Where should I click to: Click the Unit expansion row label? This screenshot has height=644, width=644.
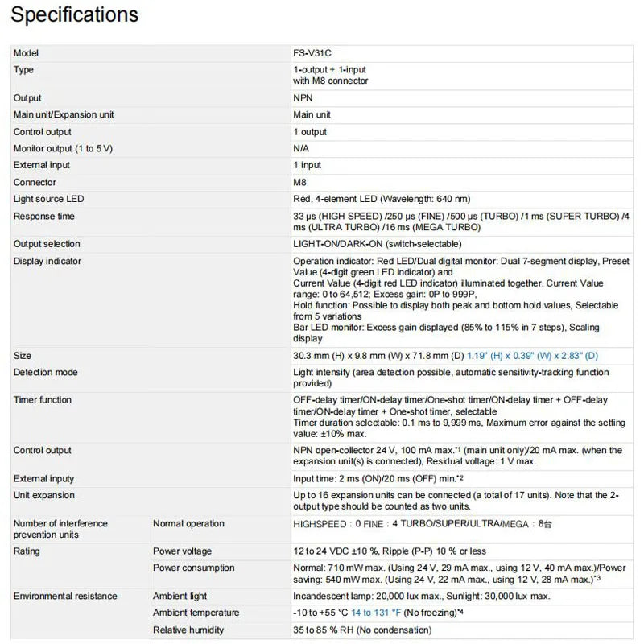pyautogui.click(x=44, y=495)
